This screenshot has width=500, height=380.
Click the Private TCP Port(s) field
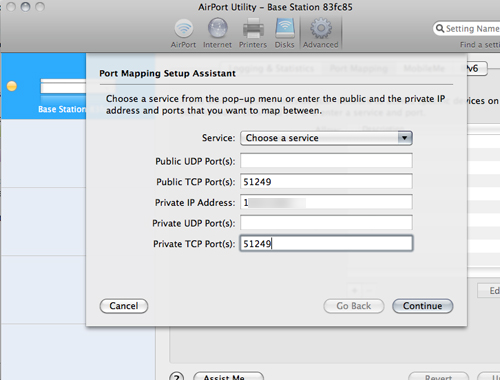pyautogui.click(x=326, y=243)
